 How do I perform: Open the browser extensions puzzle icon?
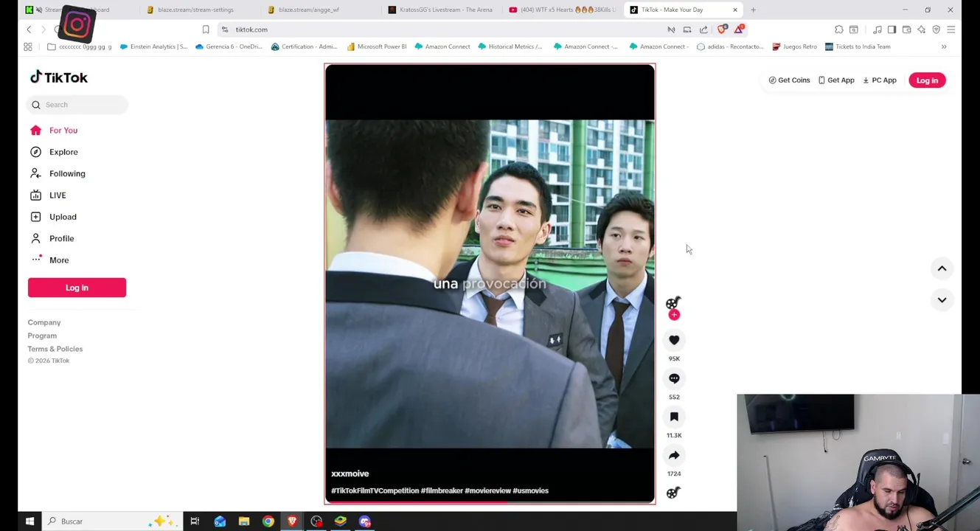pos(839,29)
